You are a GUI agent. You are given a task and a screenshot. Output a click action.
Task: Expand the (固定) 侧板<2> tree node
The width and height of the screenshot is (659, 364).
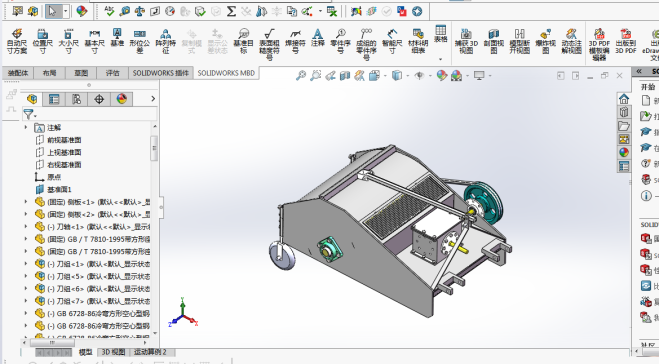click(26, 214)
